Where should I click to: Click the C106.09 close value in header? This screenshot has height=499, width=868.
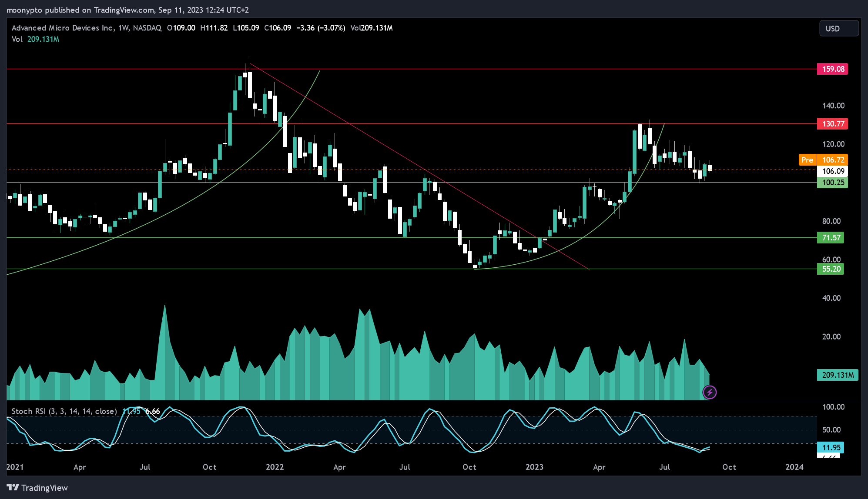278,28
